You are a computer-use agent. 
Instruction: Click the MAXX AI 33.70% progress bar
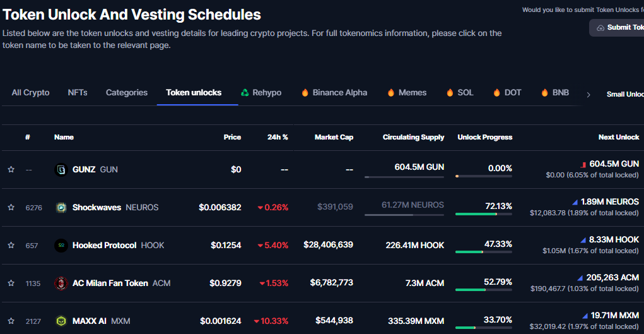[x=484, y=328]
